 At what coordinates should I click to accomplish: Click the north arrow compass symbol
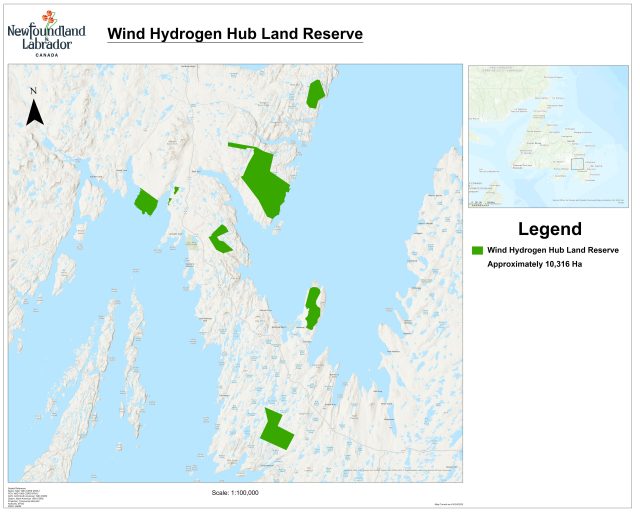(x=34, y=107)
